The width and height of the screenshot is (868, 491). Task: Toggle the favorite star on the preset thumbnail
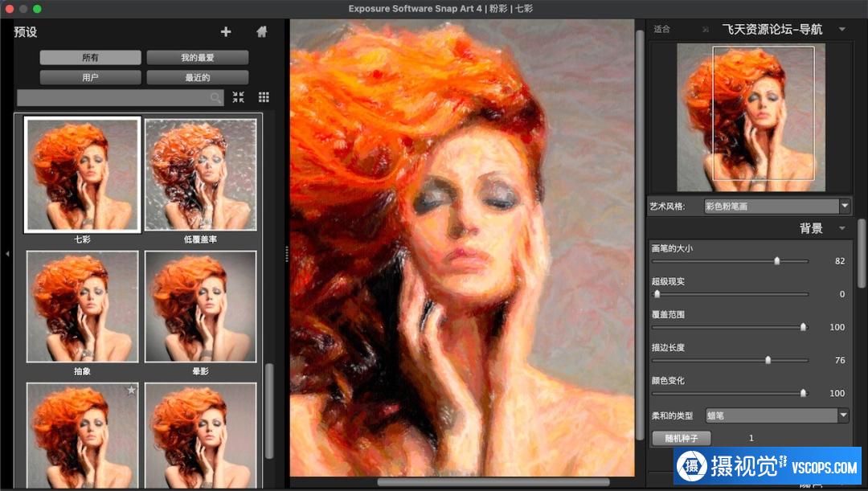pyautogui.click(x=131, y=391)
